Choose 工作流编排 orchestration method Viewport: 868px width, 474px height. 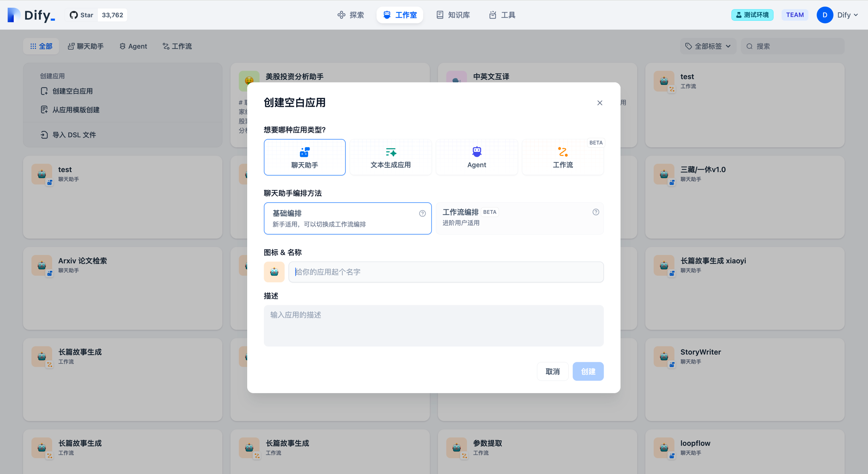519,218
